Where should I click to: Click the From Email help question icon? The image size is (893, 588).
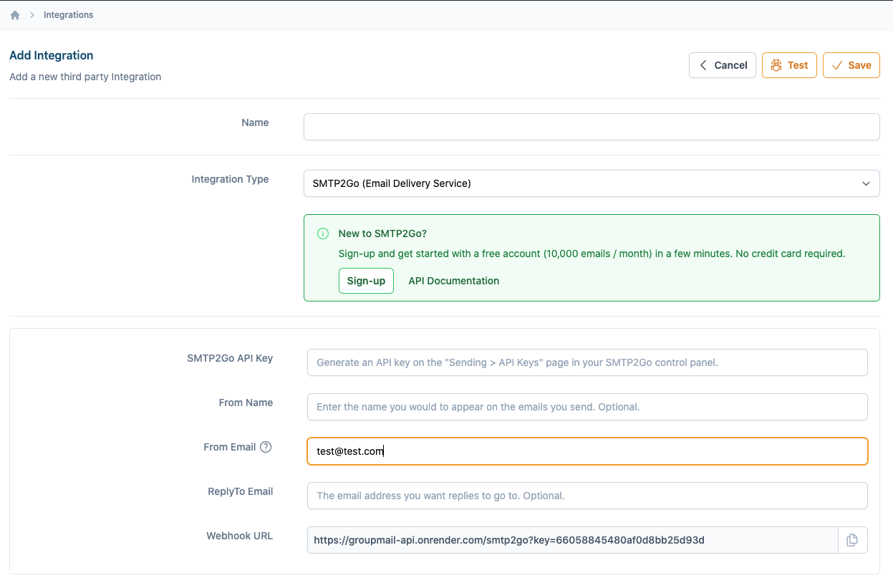pyautogui.click(x=266, y=447)
